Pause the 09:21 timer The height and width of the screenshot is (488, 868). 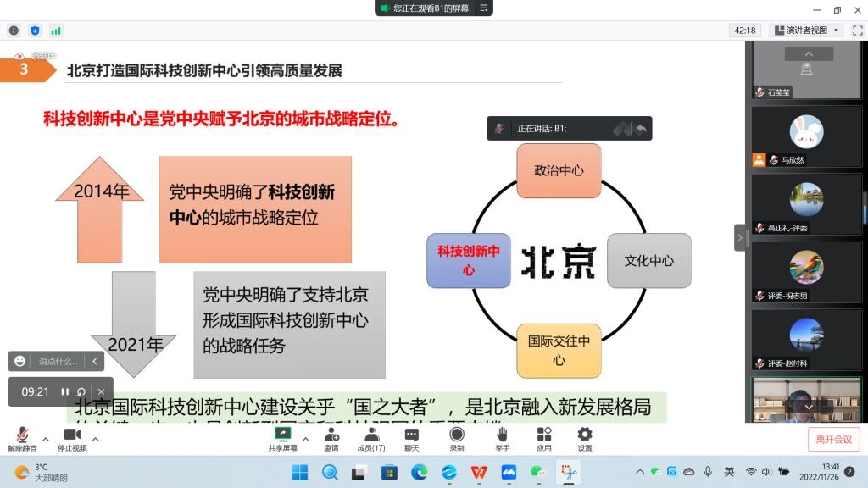(x=64, y=391)
